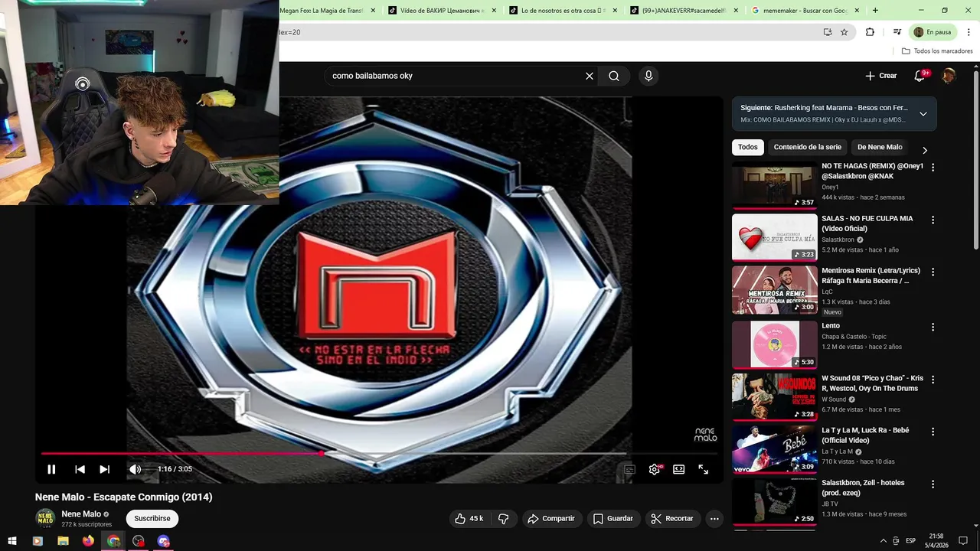Bookmark this page with the star

pos(844,32)
